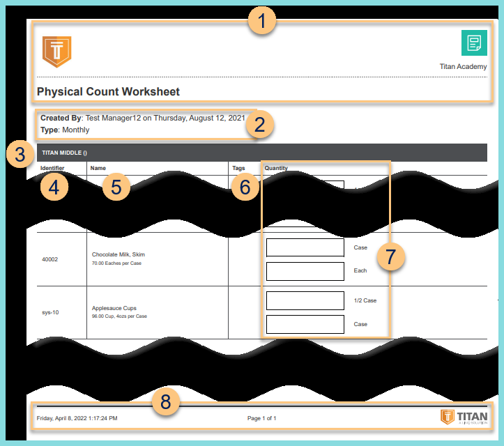Click the 96.00 Cup, 4ozs per Case text
504x446 pixels.
pos(119,316)
